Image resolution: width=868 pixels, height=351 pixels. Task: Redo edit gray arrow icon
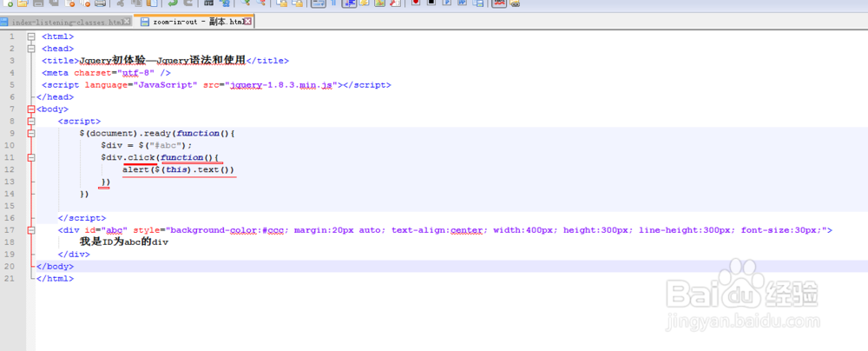[x=187, y=3]
